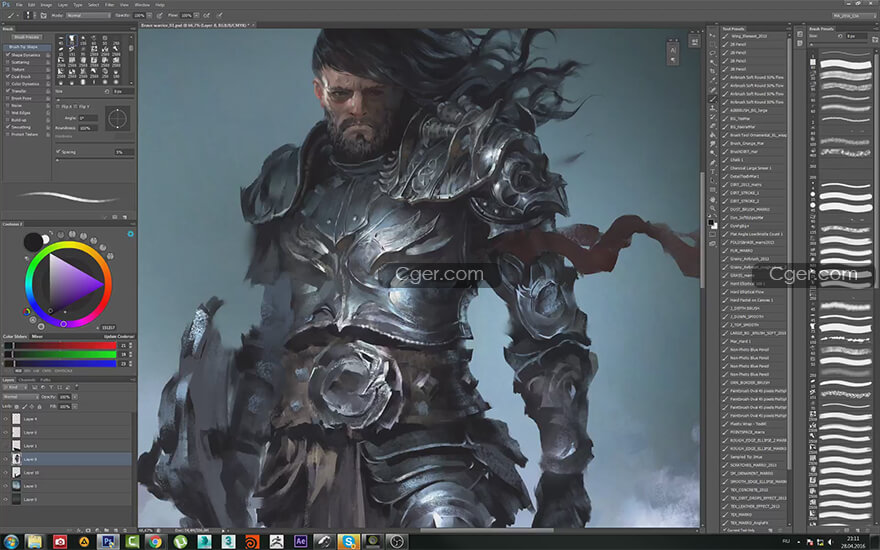Open After Effects from the taskbar
Viewport: 880px width, 550px height.
(300, 542)
